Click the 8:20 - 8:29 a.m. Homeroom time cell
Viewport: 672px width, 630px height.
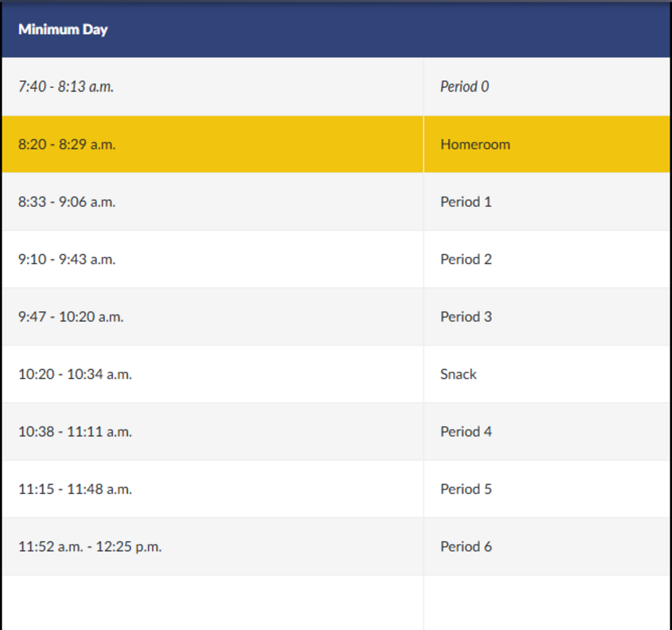pyautogui.click(x=66, y=144)
